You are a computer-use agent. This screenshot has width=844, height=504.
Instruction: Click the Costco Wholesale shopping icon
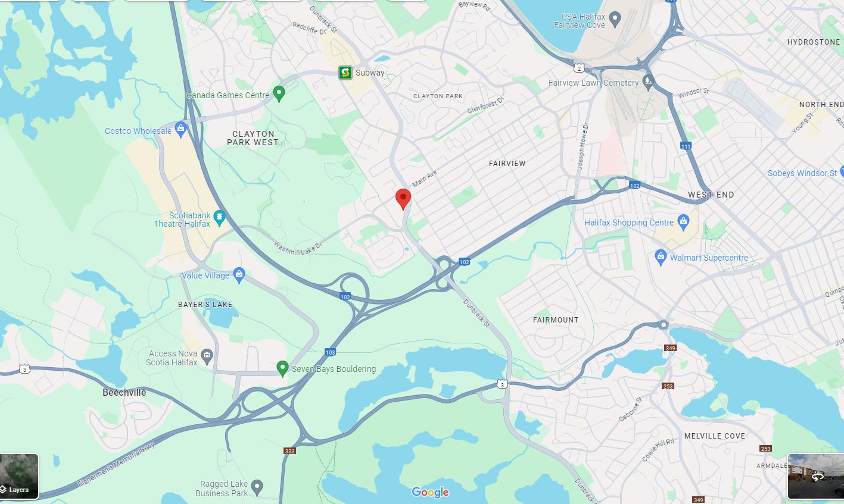pyautogui.click(x=181, y=129)
